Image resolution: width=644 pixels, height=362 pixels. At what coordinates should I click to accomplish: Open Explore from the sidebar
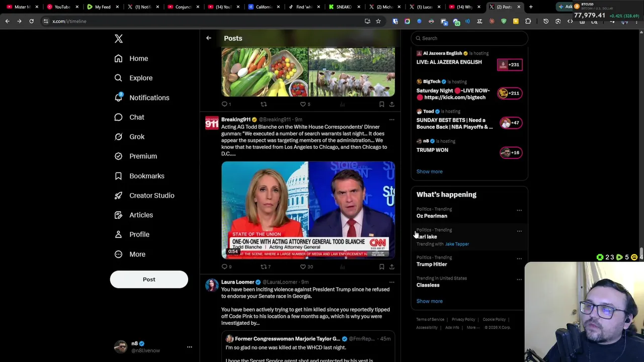133,78
